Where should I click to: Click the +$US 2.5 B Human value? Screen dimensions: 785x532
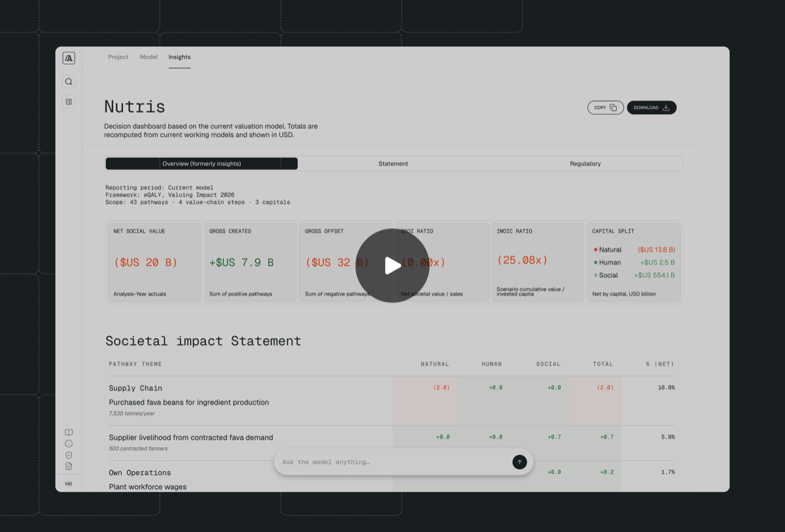coord(657,263)
